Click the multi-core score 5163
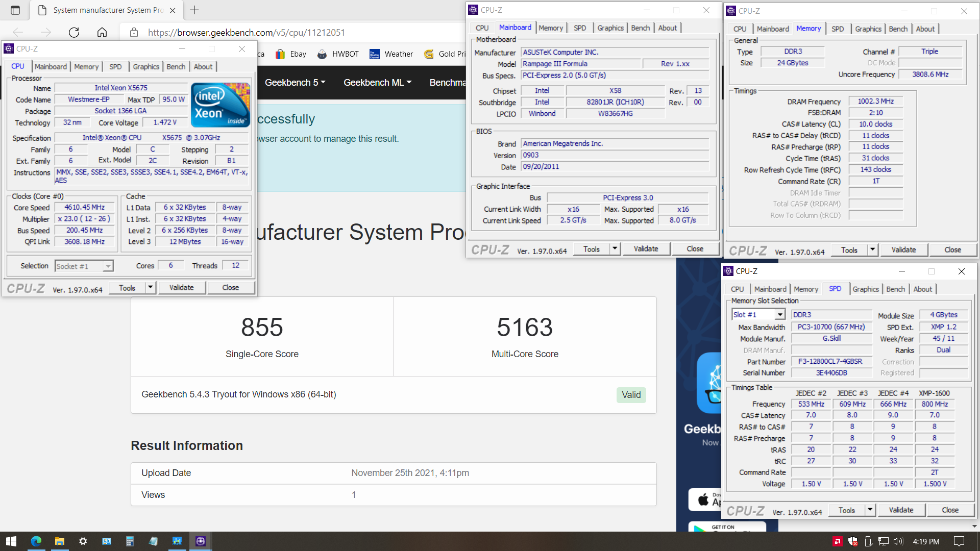This screenshot has width=980, height=551. click(x=525, y=327)
